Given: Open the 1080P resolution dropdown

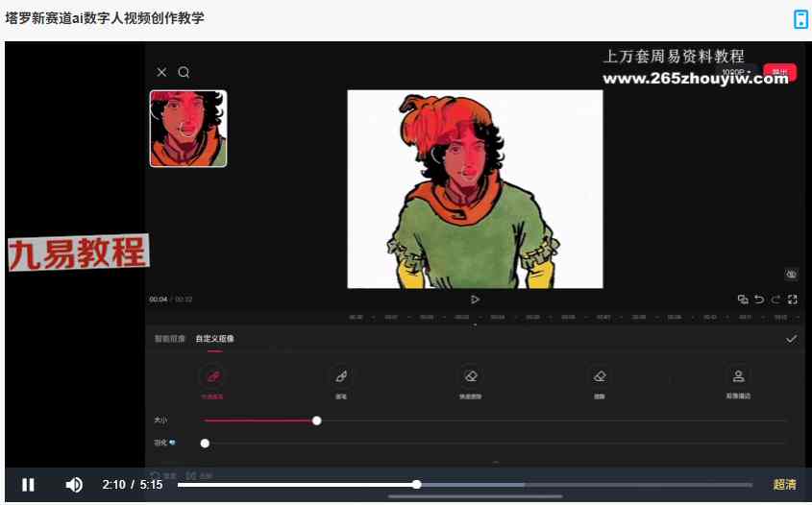Looking at the screenshot, I should coord(736,73).
